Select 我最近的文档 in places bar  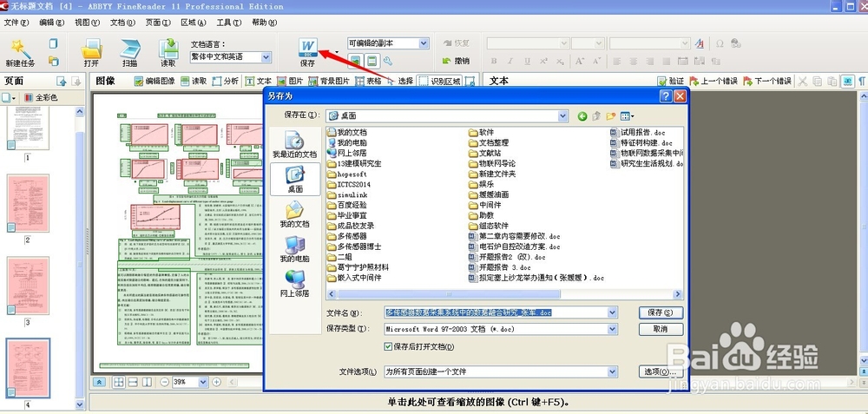point(295,144)
